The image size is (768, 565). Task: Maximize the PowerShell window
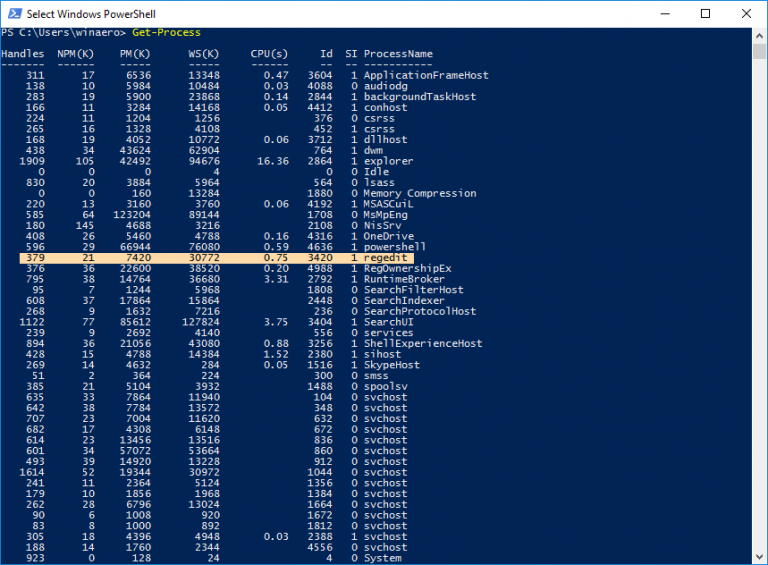[705, 13]
